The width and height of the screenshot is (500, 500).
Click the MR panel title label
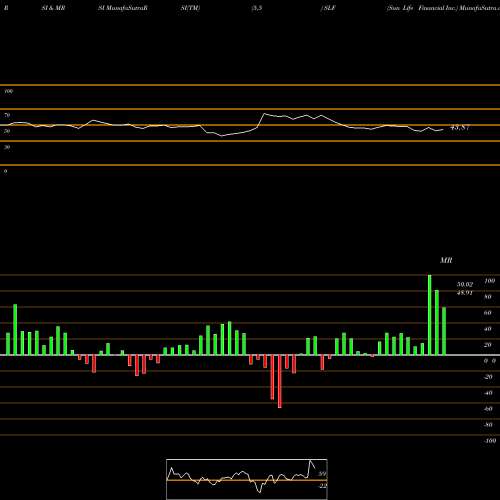pyautogui.click(x=446, y=260)
